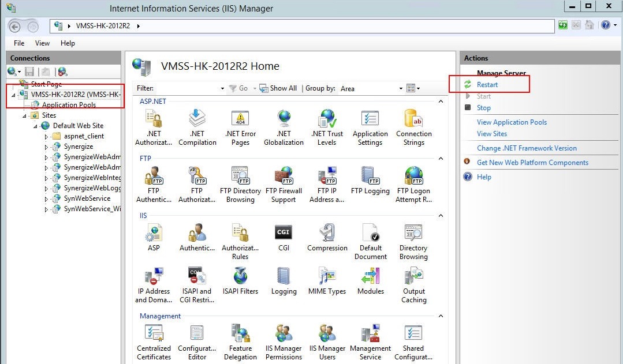Open Shared Configuration
Screen dimensions: 623x364
413,342
